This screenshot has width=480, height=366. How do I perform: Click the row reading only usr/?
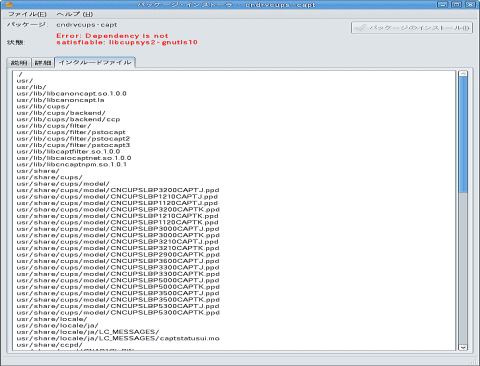point(25,81)
